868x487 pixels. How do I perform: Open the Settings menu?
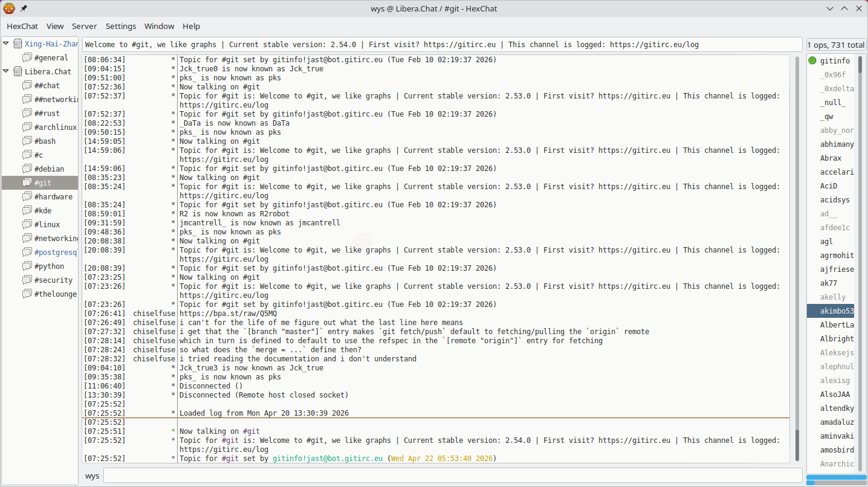(x=121, y=27)
